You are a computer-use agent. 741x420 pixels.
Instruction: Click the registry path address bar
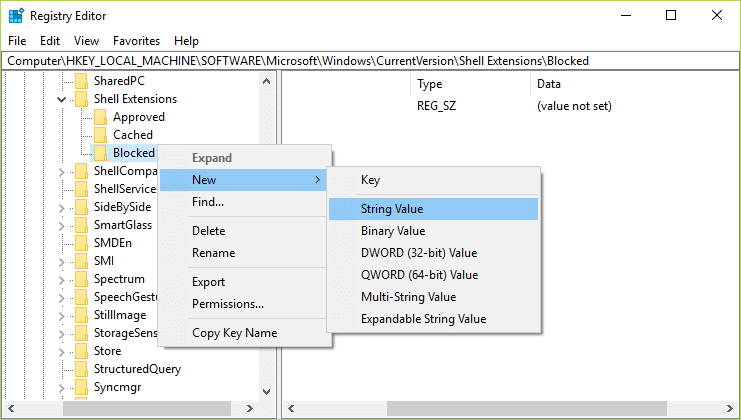point(370,61)
